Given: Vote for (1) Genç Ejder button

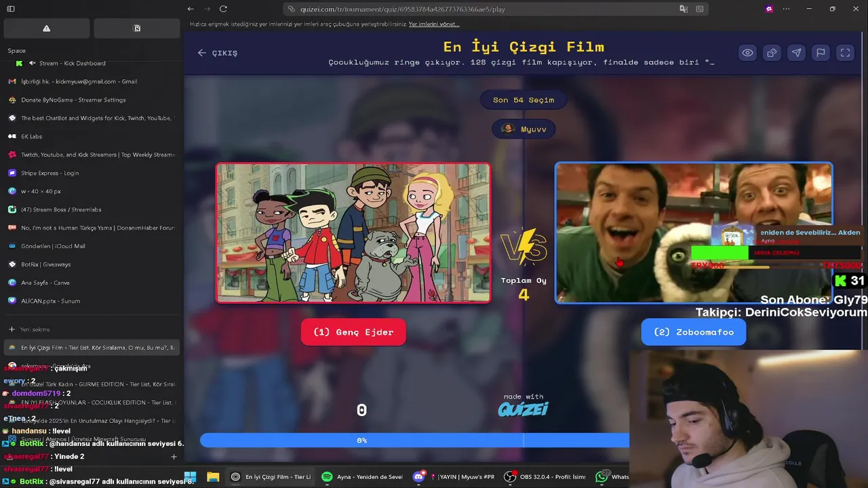Looking at the screenshot, I should (353, 332).
